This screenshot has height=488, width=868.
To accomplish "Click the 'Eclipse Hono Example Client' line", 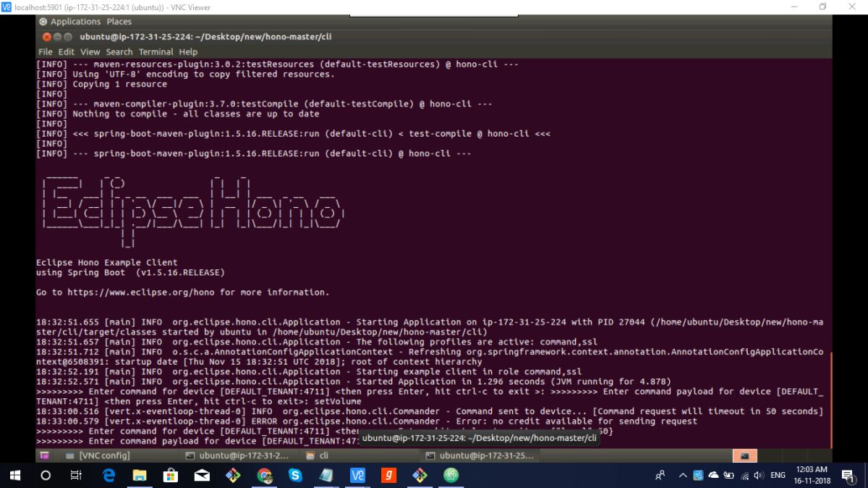I will [107, 263].
